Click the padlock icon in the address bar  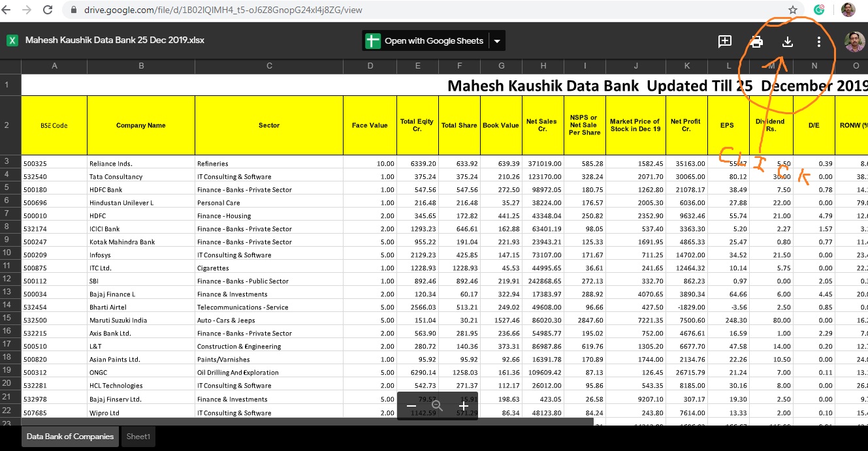pos(75,10)
